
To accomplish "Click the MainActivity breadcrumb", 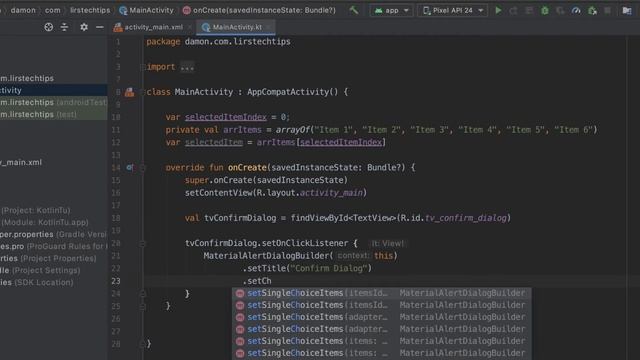I will pos(151,10).
